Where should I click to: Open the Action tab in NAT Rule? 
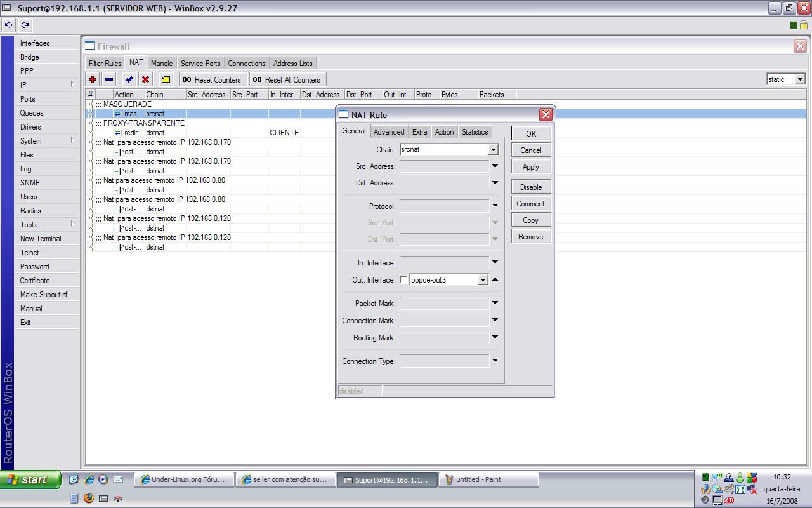[x=444, y=132]
